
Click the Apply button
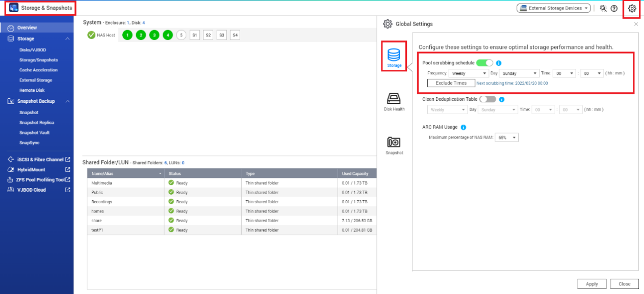coord(591,284)
